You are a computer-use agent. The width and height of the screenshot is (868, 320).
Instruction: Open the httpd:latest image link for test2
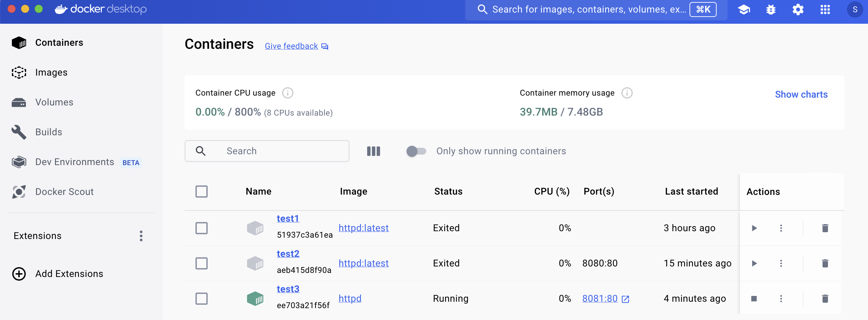point(364,263)
